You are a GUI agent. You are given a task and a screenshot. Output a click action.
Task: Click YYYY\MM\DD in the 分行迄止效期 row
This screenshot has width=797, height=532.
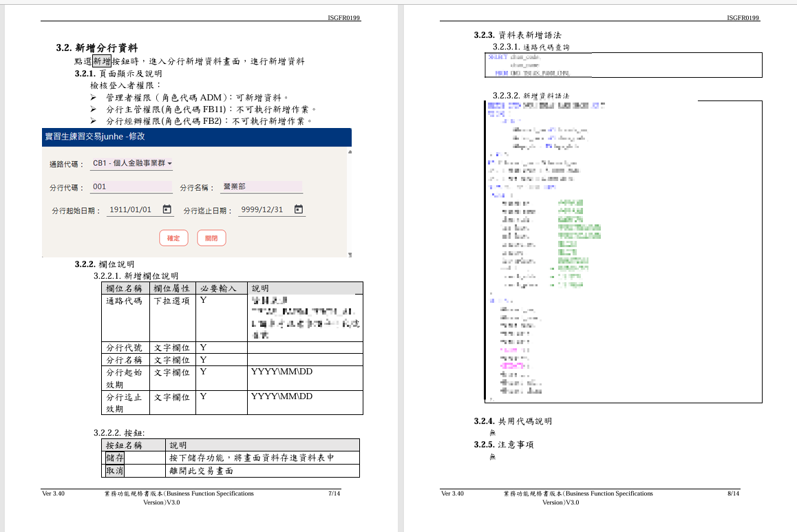click(281, 396)
